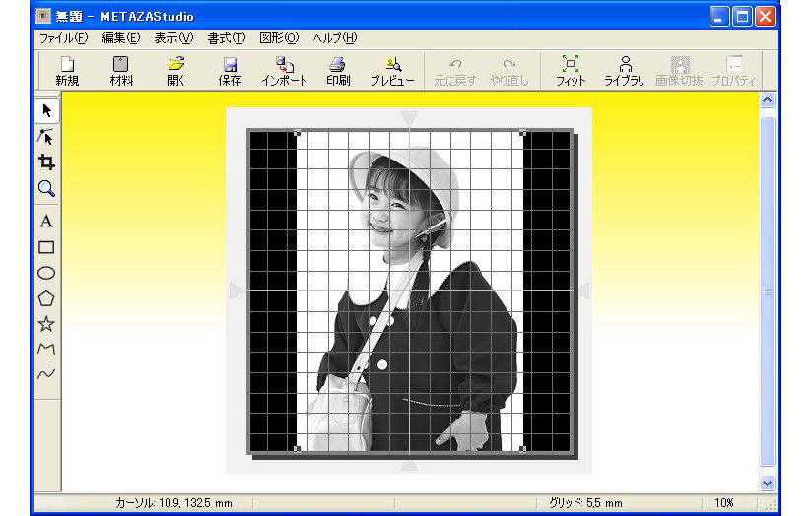Viewport: 812px width, 516px height.
Task: Click the top-left image selection handle
Action: (298, 133)
